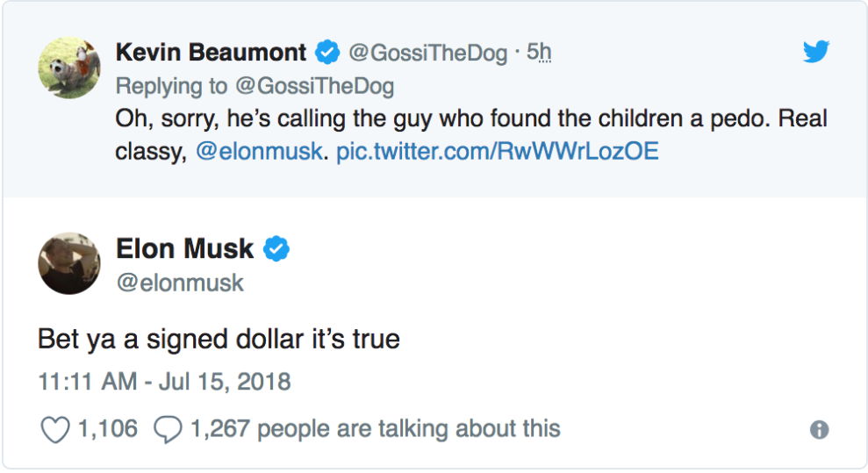Click the 1,106 likes count

tap(107, 429)
